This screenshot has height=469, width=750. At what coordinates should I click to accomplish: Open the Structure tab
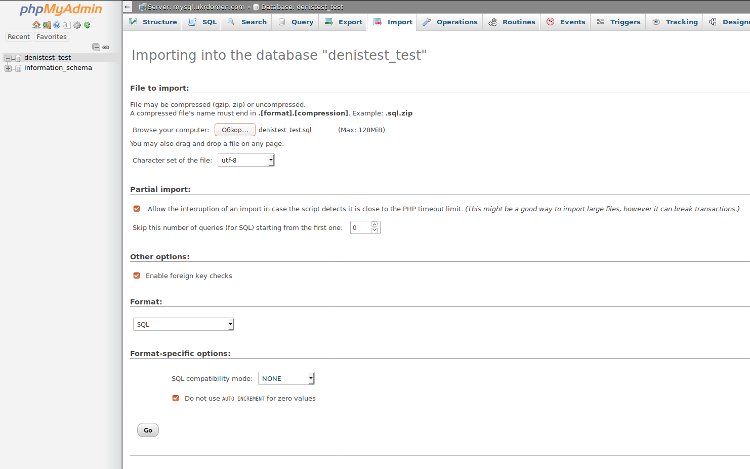tap(153, 21)
